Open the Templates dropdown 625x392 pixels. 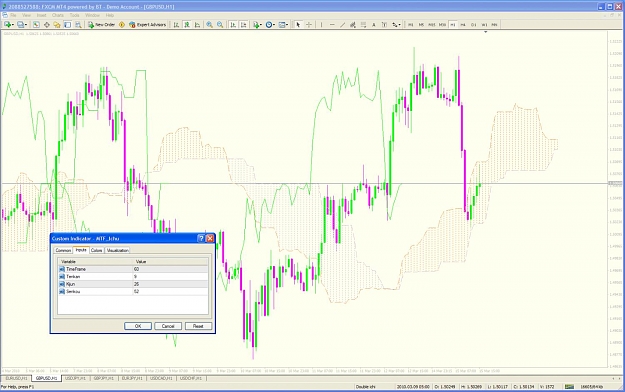pos(283,25)
